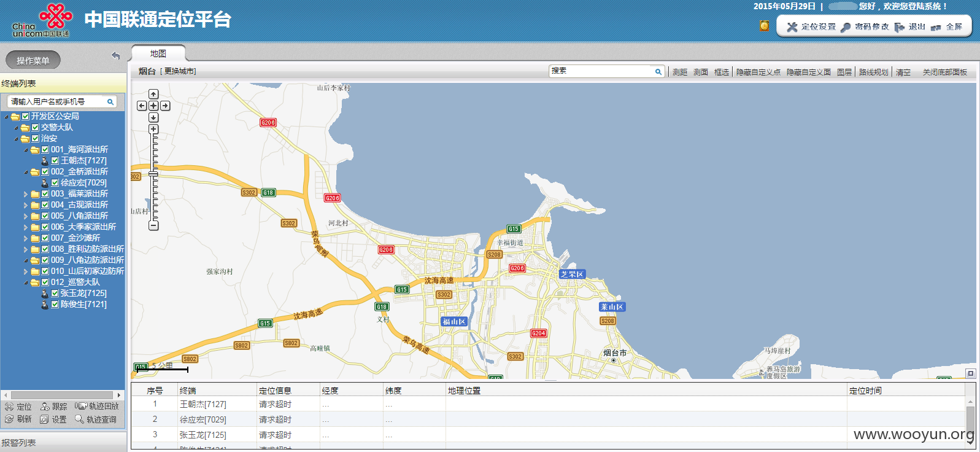Click 退出 to log out
This screenshot has height=452, width=980.
coord(909,27)
